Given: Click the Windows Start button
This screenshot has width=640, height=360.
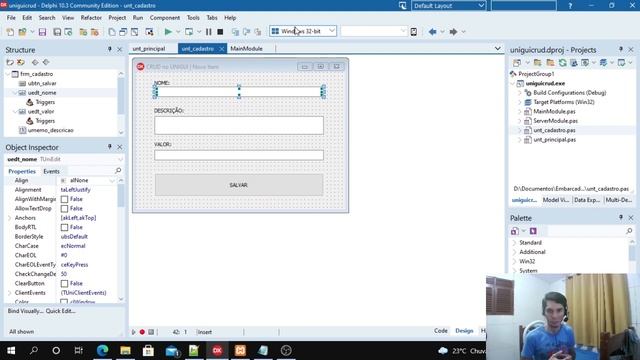Looking at the screenshot, I should [11, 350].
